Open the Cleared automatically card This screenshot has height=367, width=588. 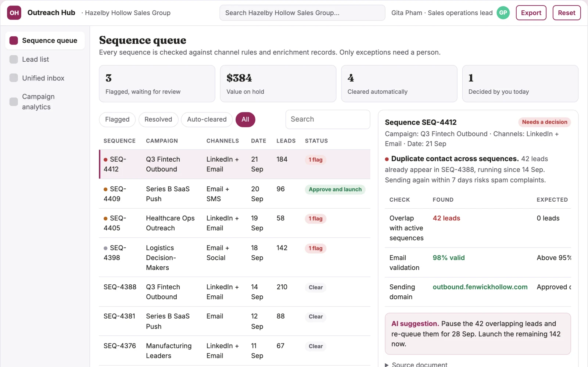[x=399, y=84]
